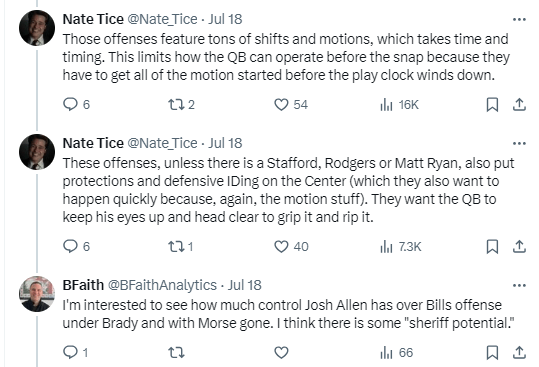539x367 pixels.
Task: Share the first Nate Tice tweet
Action: [519, 104]
